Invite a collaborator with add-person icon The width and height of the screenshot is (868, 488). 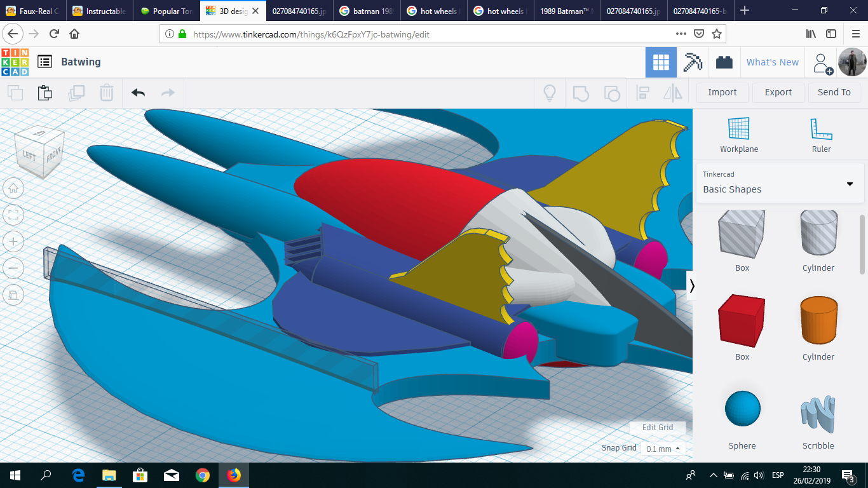[823, 63]
